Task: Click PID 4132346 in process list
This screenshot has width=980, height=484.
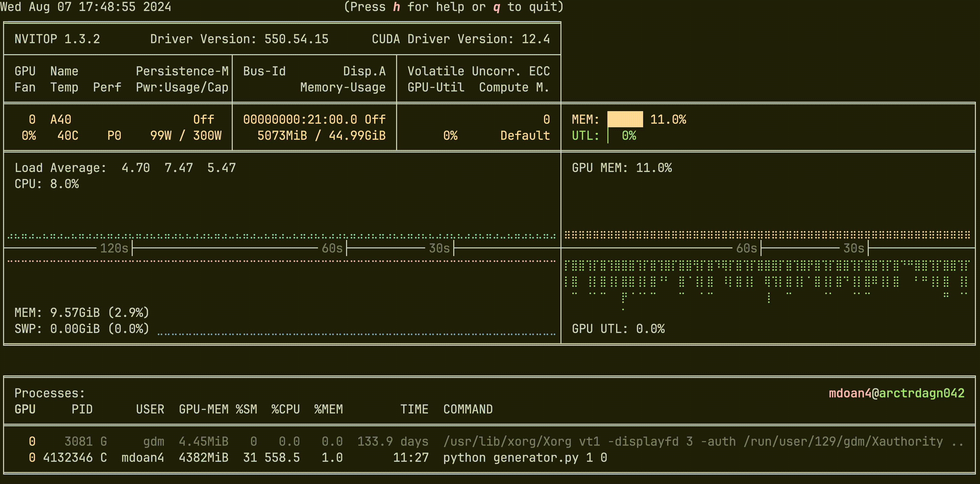Action: [68, 457]
